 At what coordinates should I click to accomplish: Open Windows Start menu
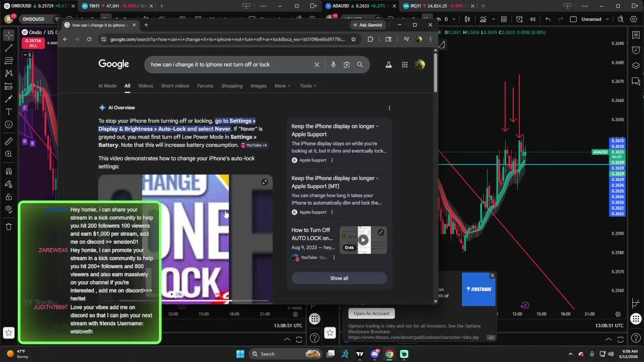(240, 354)
